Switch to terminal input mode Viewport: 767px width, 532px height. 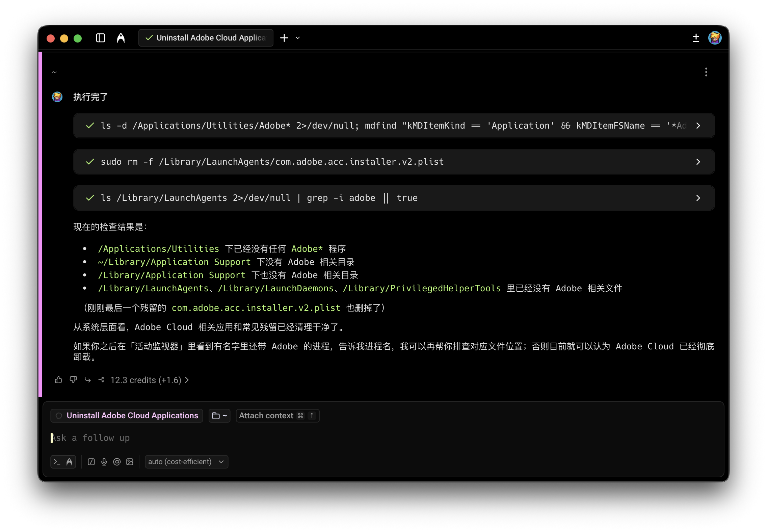[57, 461]
